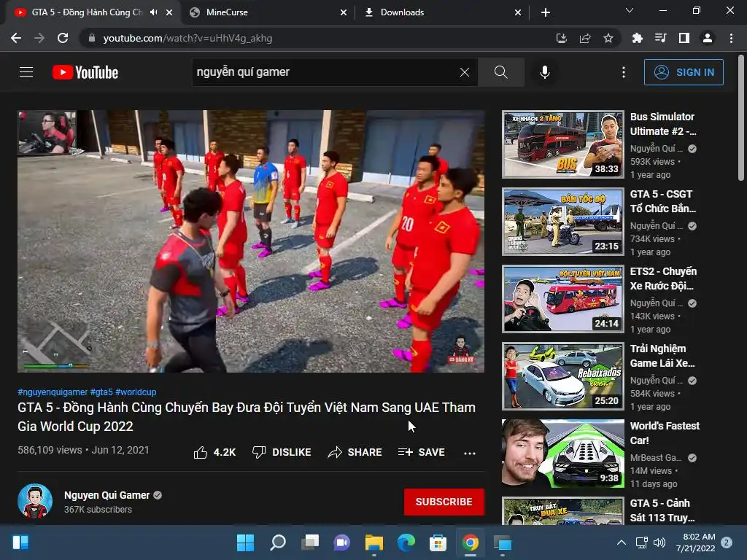Click the #gta5 hashtag

101,392
